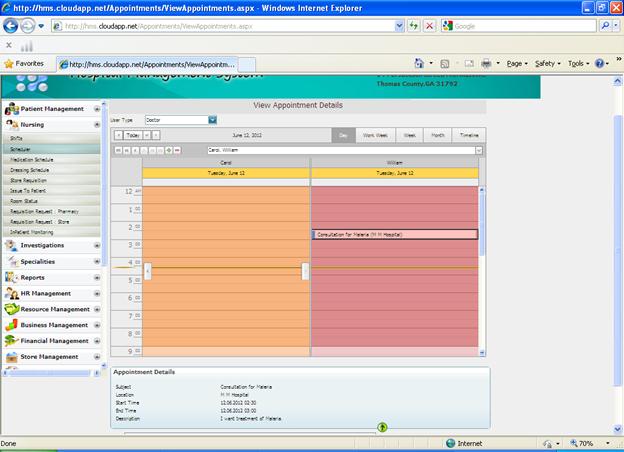Click the browser refresh icon
Viewport: 624px width, 452px height.
413,26
